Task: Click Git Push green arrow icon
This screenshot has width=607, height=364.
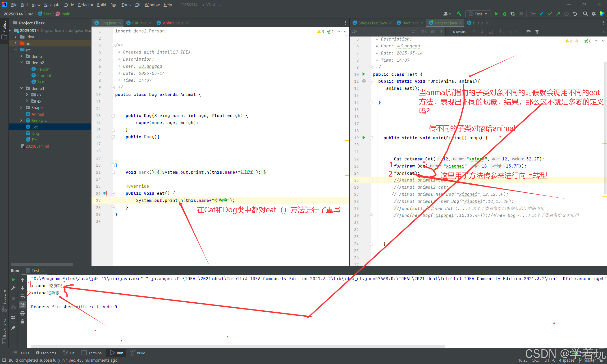Action: 558,14
